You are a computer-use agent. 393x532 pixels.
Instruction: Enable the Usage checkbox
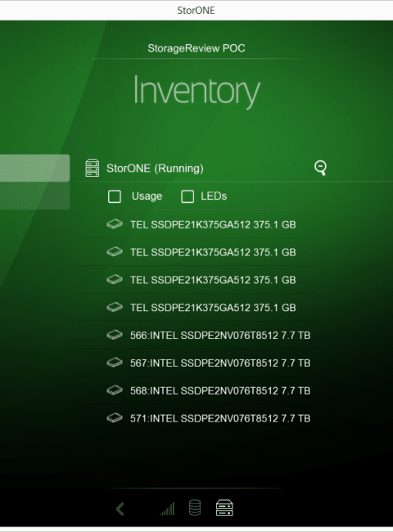(115, 196)
